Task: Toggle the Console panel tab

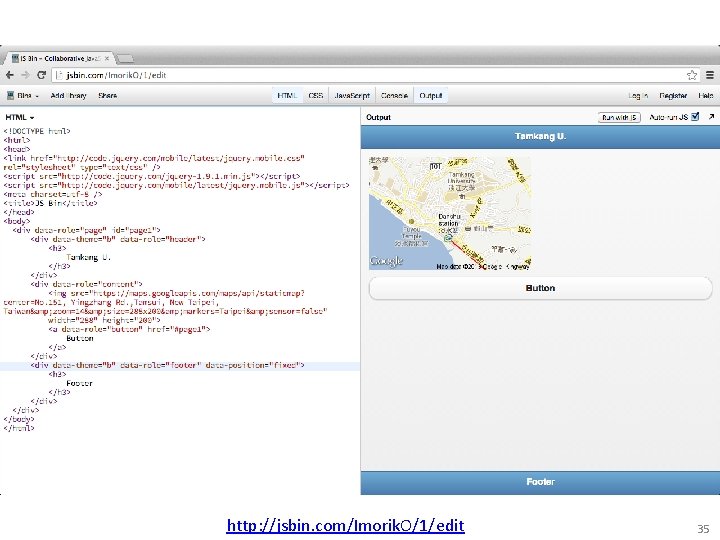Action: (x=394, y=96)
